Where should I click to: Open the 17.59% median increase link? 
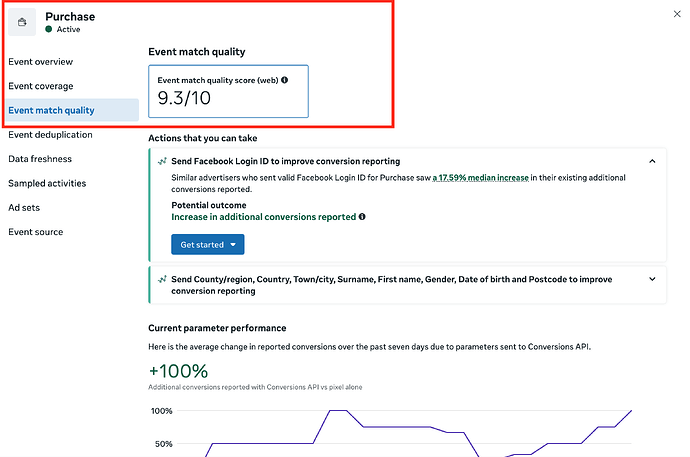[481, 178]
